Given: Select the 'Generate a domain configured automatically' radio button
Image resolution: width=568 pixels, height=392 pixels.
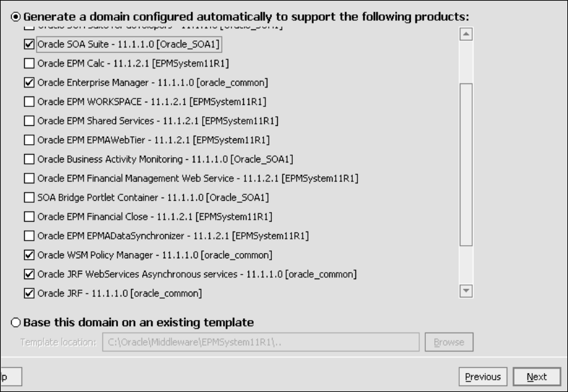Looking at the screenshot, I should pos(16,16).
